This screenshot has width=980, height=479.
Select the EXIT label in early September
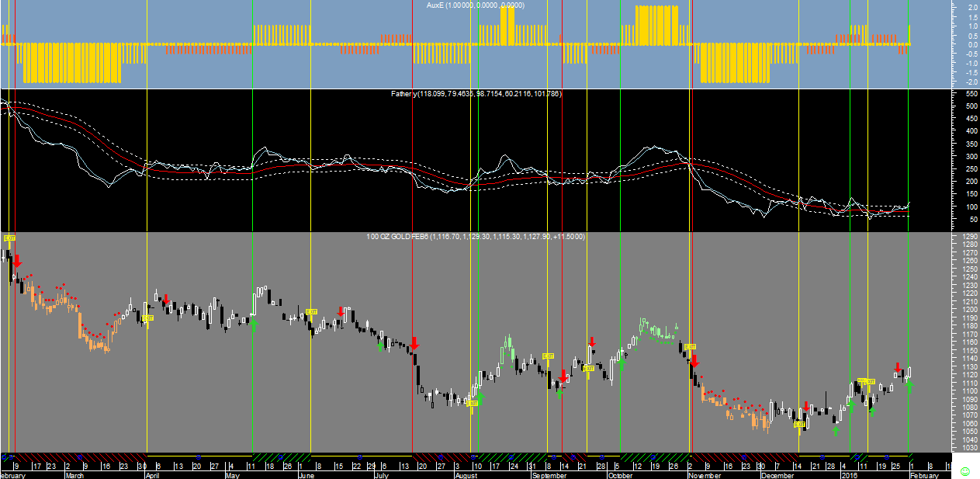point(548,356)
